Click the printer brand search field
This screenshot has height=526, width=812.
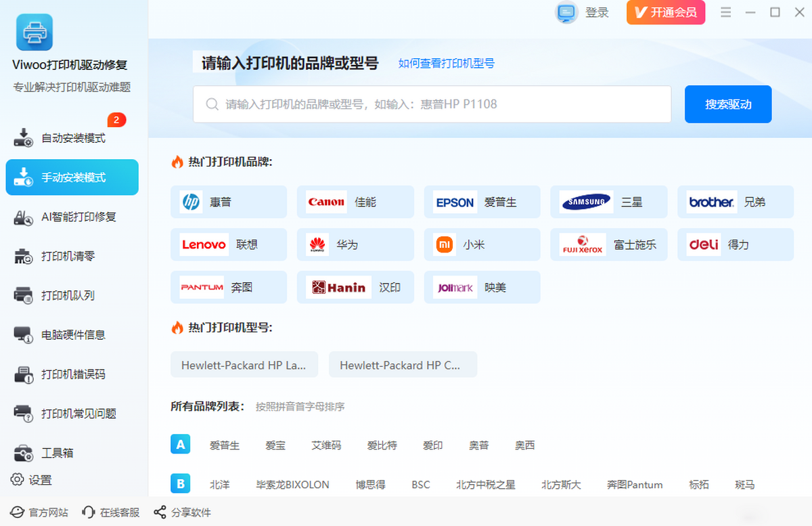click(x=432, y=104)
